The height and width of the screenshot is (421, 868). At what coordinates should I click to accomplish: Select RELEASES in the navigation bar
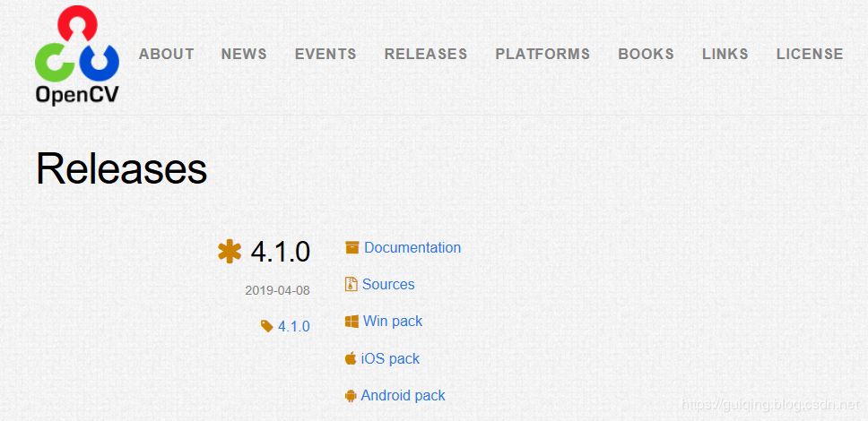[x=426, y=54]
